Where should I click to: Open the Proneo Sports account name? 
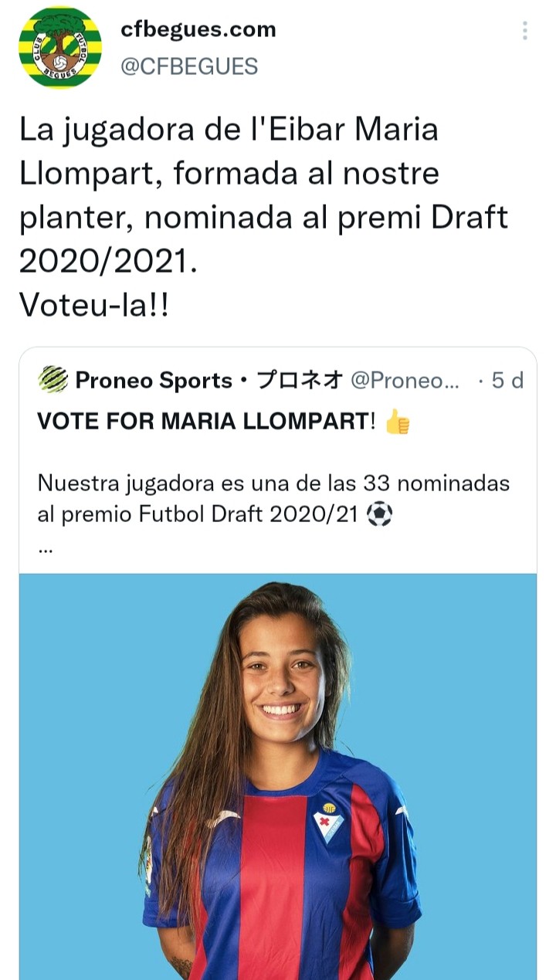click(154, 381)
